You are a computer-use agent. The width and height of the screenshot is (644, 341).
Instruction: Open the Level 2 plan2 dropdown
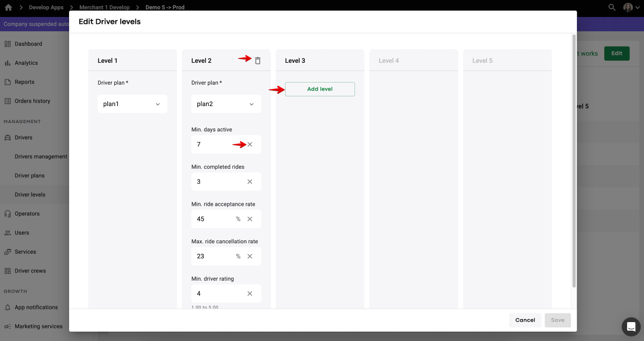226,104
